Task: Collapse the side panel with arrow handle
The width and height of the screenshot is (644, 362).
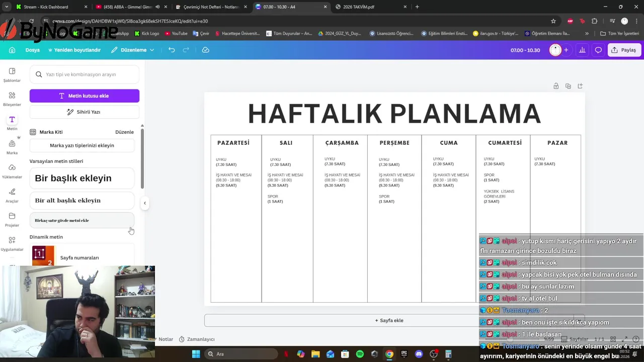Action: [x=144, y=203]
